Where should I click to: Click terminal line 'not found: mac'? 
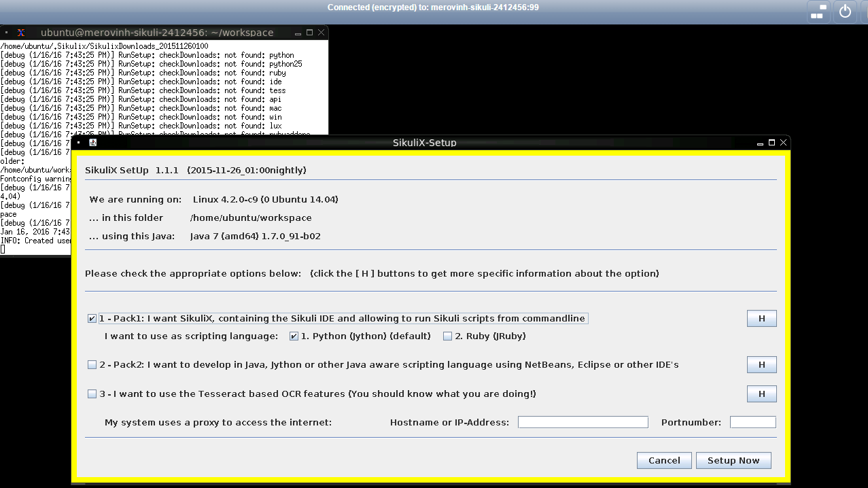(141, 108)
